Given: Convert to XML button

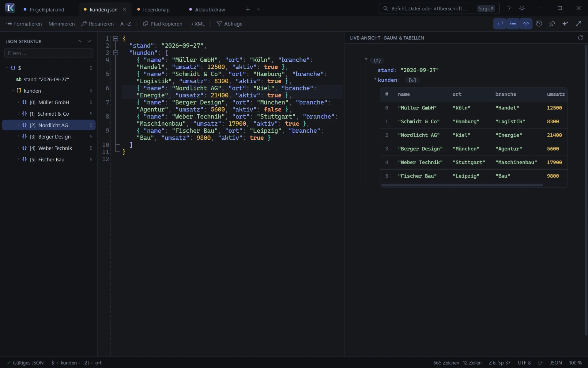Looking at the screenshot, I should click(x=197, y=24).
